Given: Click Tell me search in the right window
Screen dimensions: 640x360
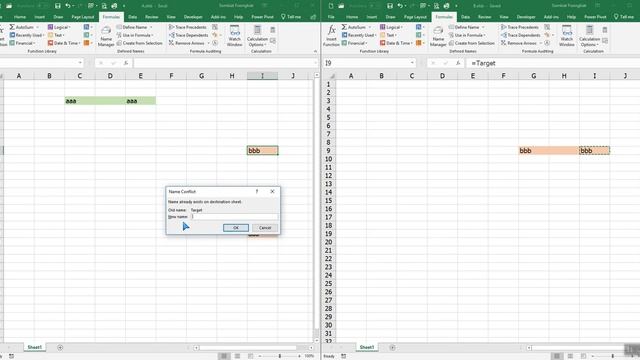Looking at the screenshot, I should pos(624,17).
